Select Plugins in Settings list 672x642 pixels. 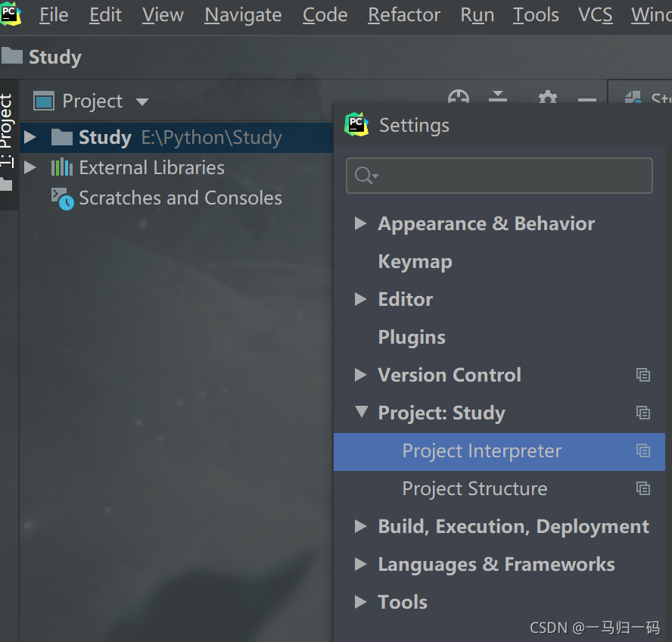coord(412,337)
